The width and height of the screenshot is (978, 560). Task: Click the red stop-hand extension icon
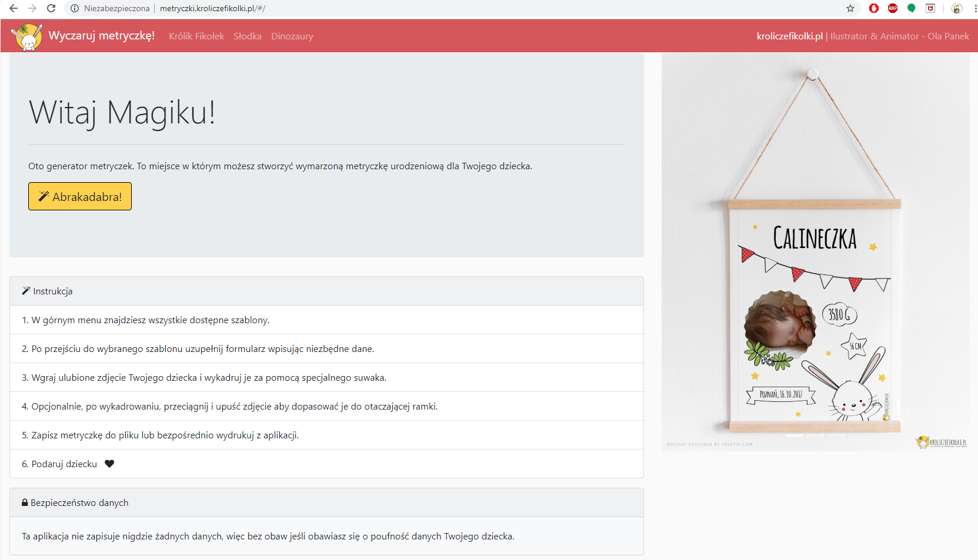pos(874,8)
